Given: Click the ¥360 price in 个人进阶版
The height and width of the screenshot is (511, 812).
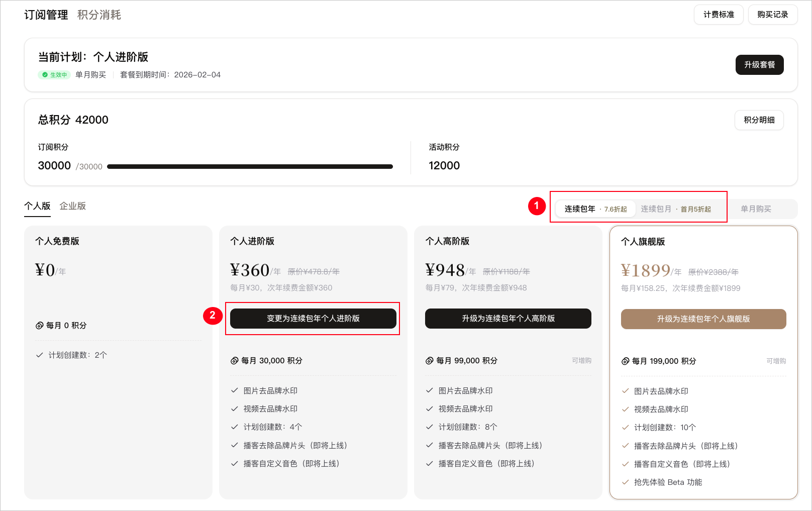Looking at the screenshot, I should (250, 270).
